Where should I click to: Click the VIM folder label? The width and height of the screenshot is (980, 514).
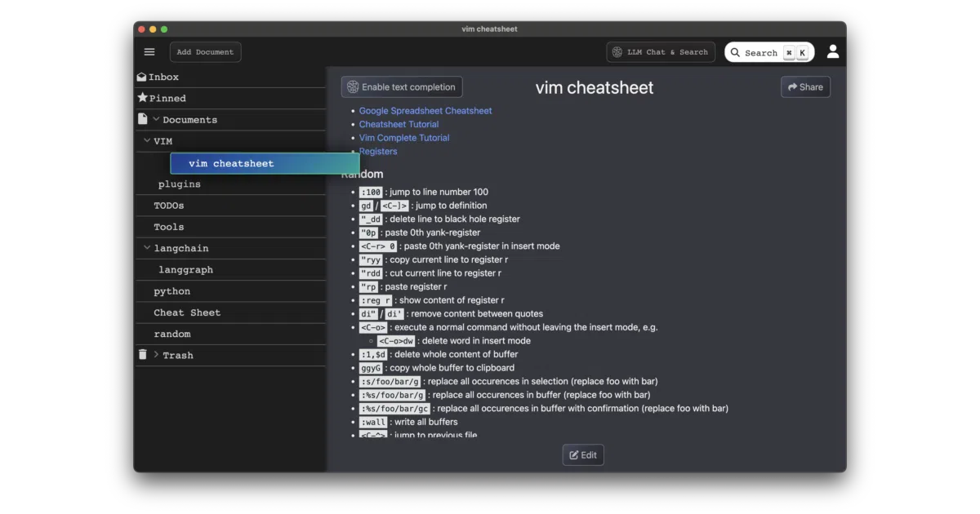(x=163, y=141)
